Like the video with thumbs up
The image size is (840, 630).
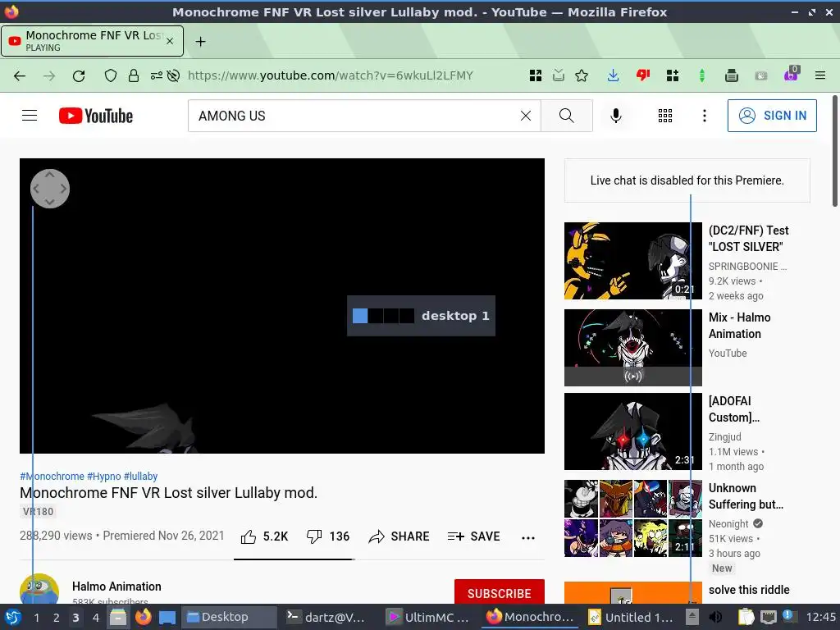click(x=264, y=536)
